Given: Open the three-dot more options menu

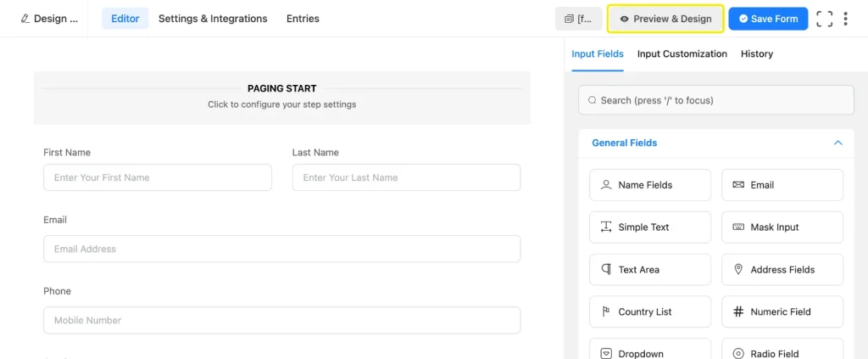Looking at the screenshot, I should tap(845, 19).
